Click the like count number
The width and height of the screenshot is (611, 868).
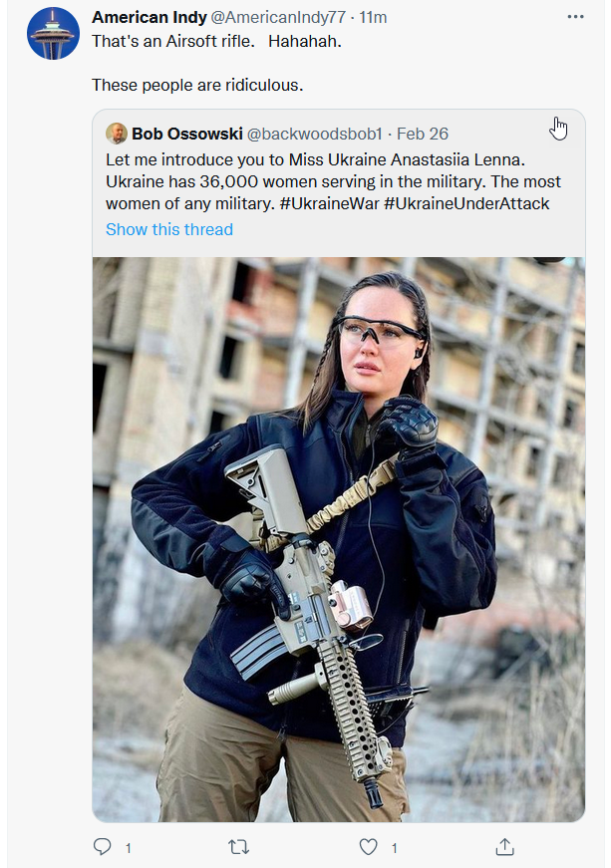point(394,847)
